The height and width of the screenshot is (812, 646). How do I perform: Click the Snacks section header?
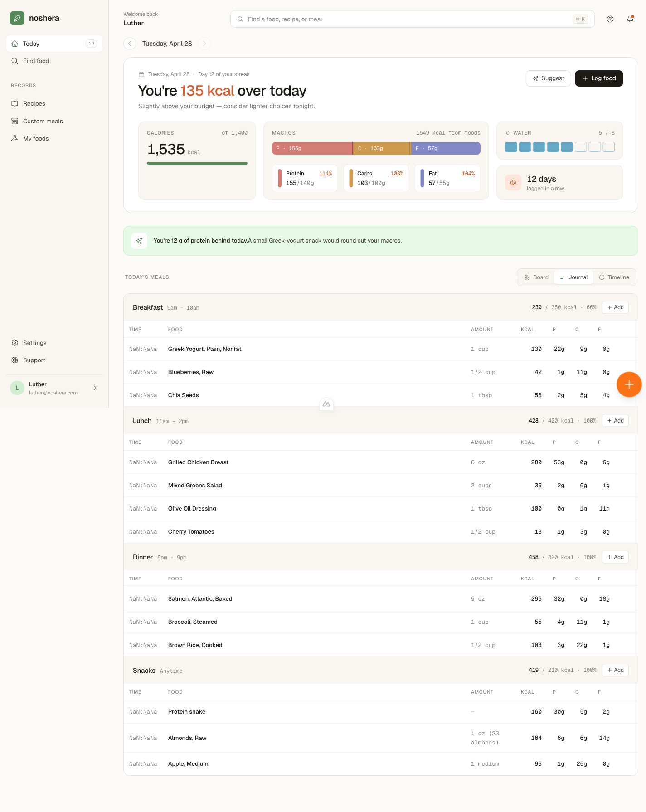[381, 670]
